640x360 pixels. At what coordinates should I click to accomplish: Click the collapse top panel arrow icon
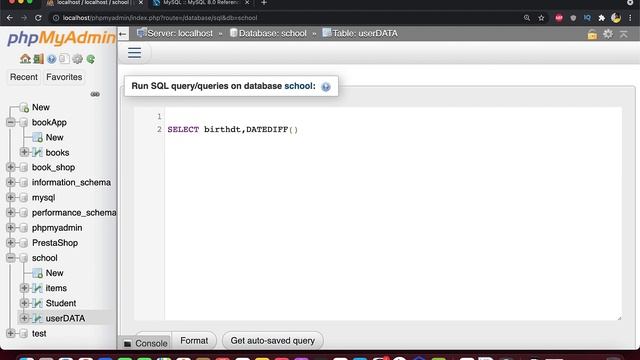pyautogui.click(x=624, y=34)
